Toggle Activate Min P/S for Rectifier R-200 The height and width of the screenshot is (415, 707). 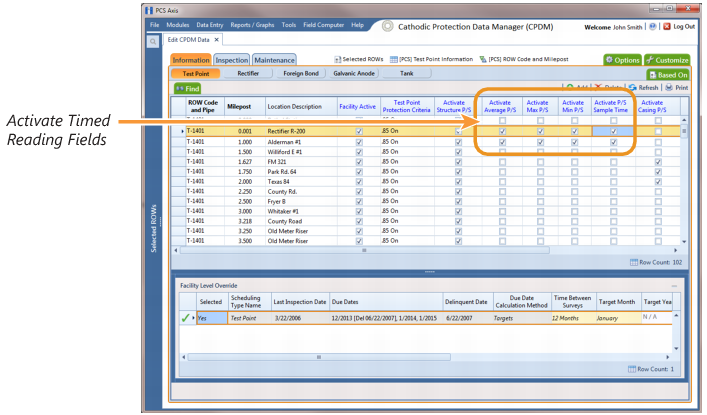574,131
